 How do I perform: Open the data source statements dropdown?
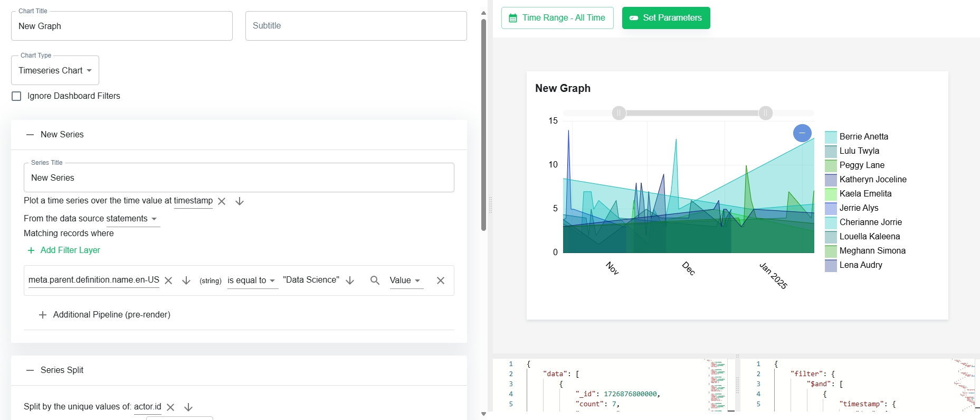pyautogui.click(x=132, y=219)
